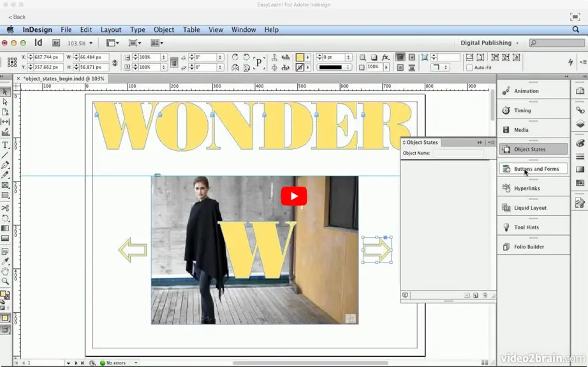Select the Pen tool

point(5,165)
